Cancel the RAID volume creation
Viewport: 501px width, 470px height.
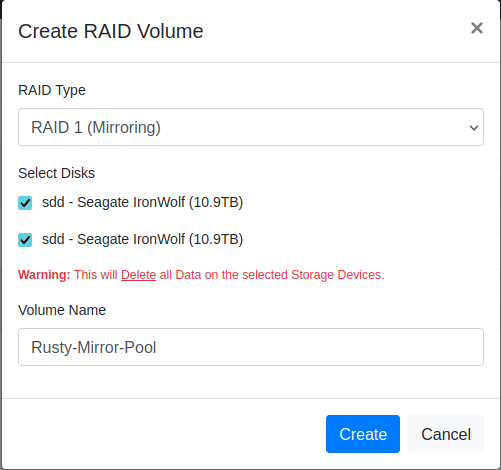pyautogui.click(x=446, y=434)
